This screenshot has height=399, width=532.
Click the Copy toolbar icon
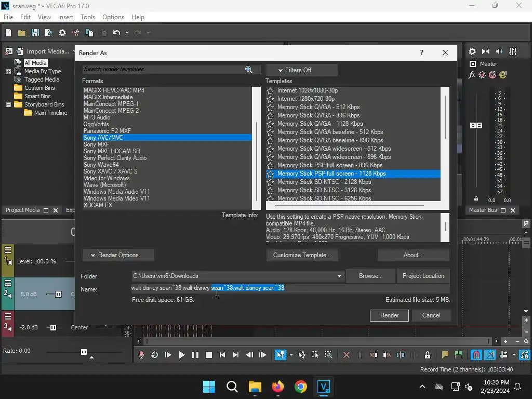pyautogui.click(x=89, y=33)
